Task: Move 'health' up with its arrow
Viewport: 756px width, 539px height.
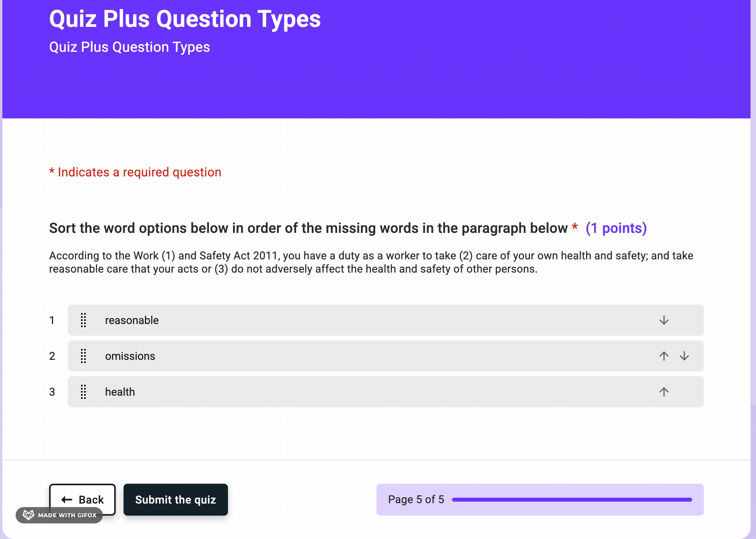Action: pyautogui.click(x=664, y=392)
